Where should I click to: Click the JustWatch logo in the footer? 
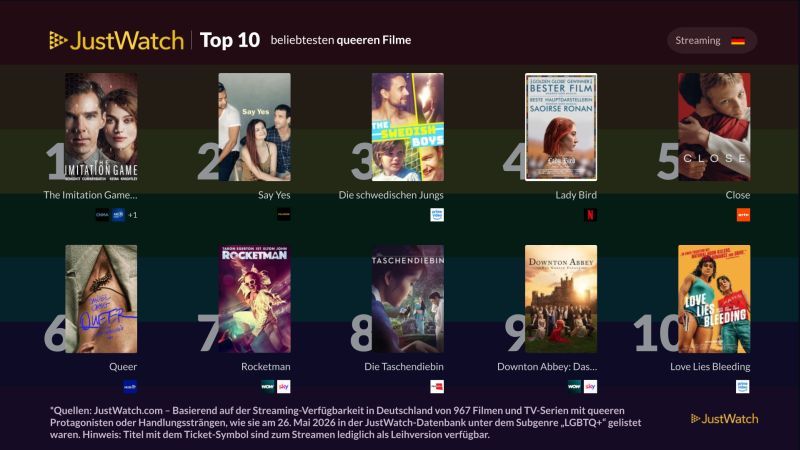tap(724, 419)
